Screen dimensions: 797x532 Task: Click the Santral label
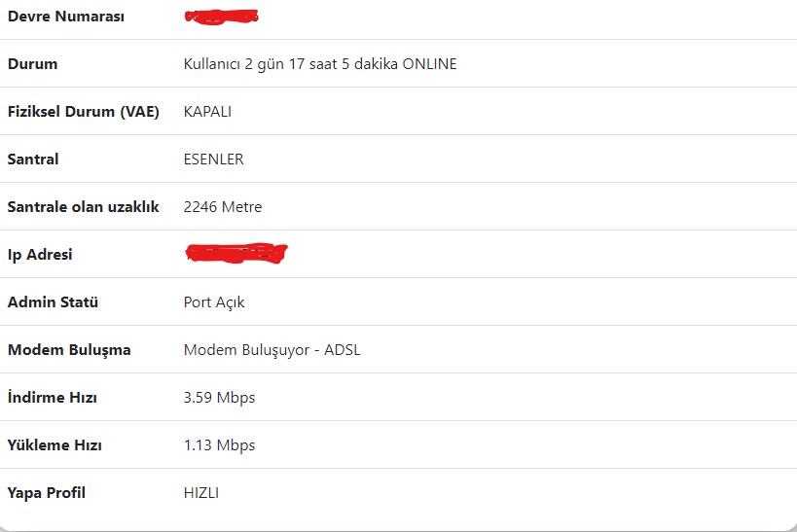(x=33, y=160)
